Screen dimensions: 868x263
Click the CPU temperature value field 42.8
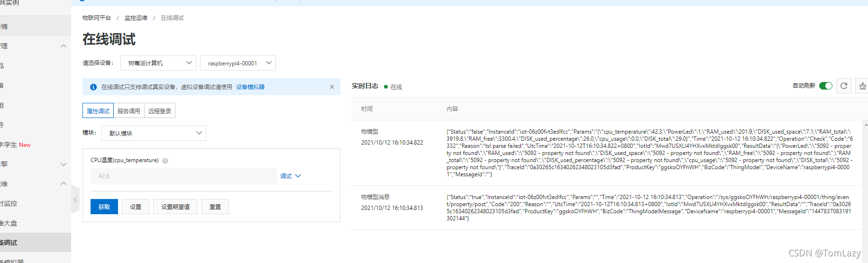183,176
